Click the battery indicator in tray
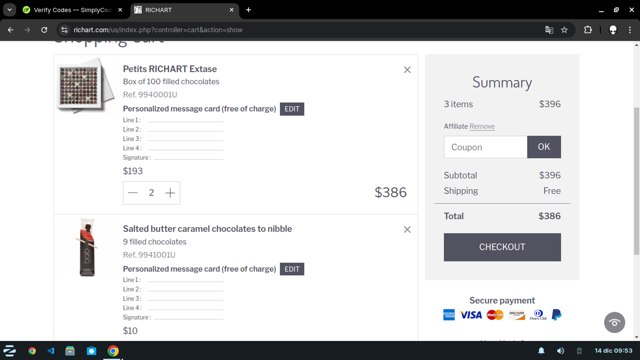The image size is (640, 360). coord(579,351)
